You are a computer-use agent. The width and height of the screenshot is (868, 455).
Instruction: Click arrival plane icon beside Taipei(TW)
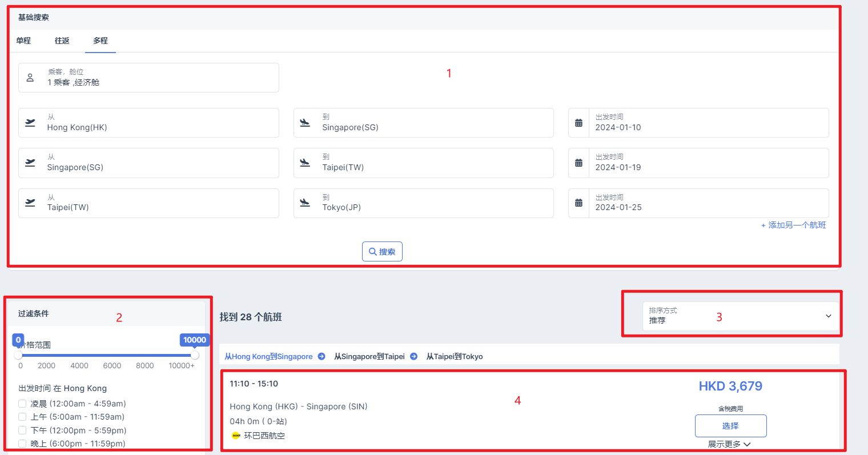[x=305, y=163]
